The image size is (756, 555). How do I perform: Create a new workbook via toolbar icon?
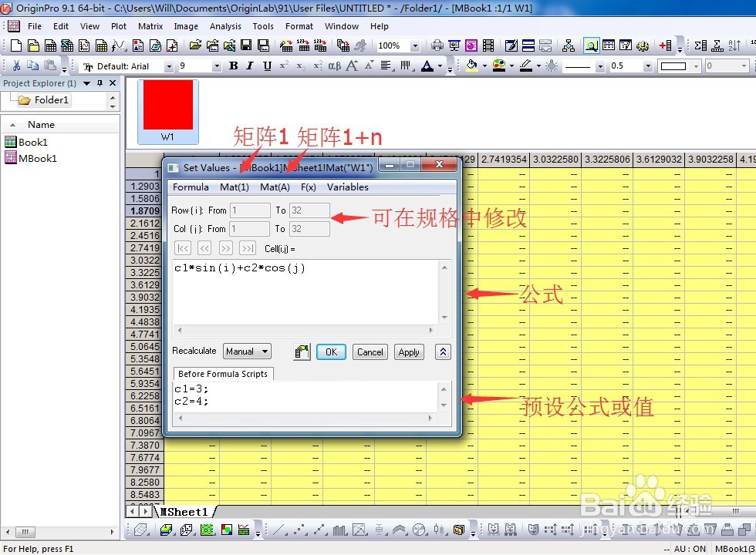pos(50,45)
